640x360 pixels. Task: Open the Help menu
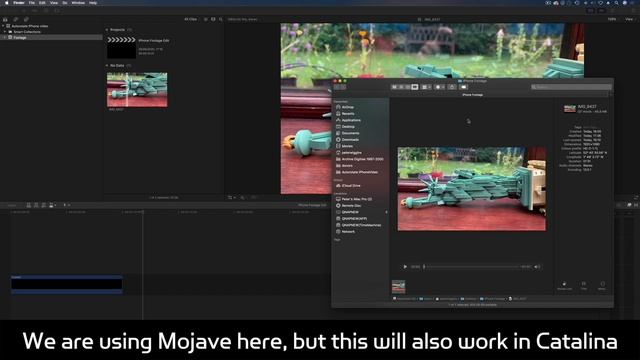click(93, 3)
